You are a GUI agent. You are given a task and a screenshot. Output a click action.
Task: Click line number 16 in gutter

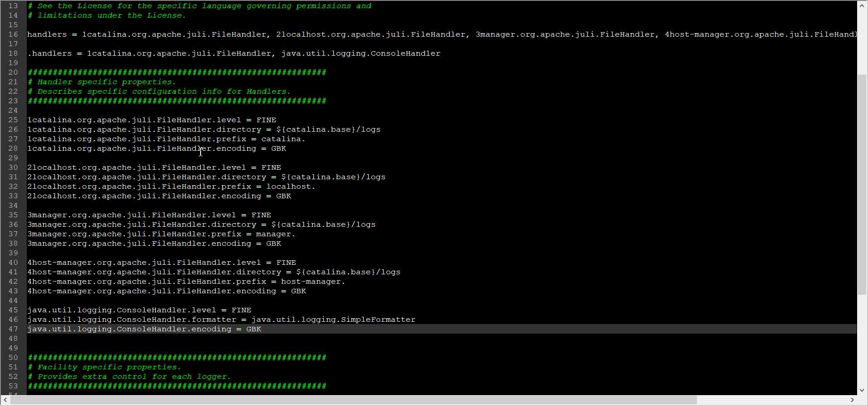(13, 34)
